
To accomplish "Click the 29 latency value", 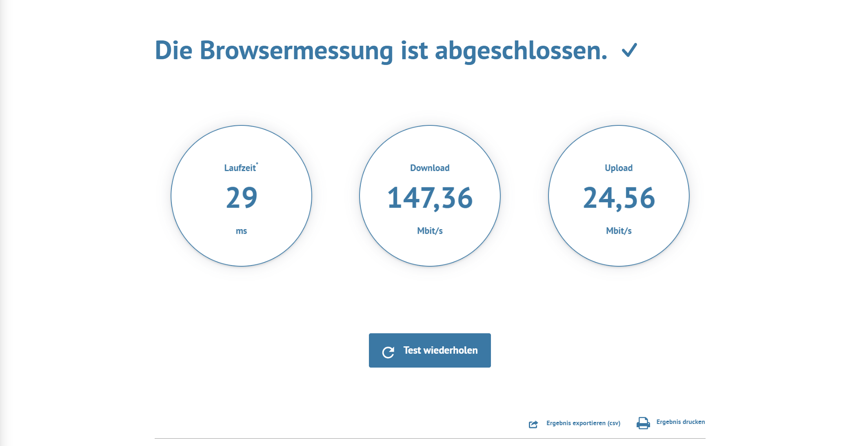I will click(242, 198).
